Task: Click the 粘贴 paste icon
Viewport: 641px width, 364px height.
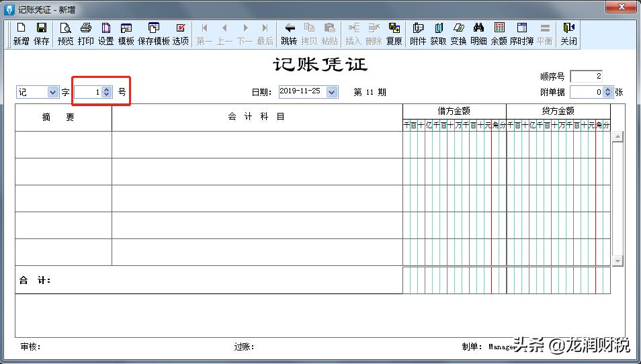Action: coord(329,34)
